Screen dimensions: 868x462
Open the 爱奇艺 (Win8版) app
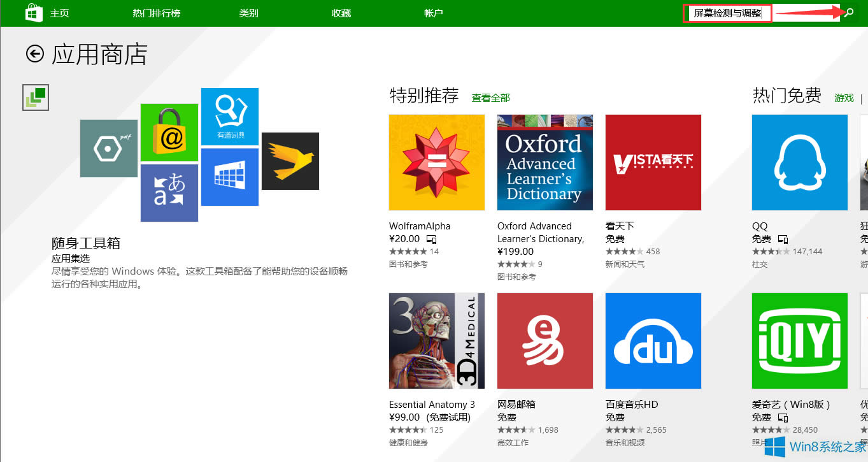click(799, 340)
